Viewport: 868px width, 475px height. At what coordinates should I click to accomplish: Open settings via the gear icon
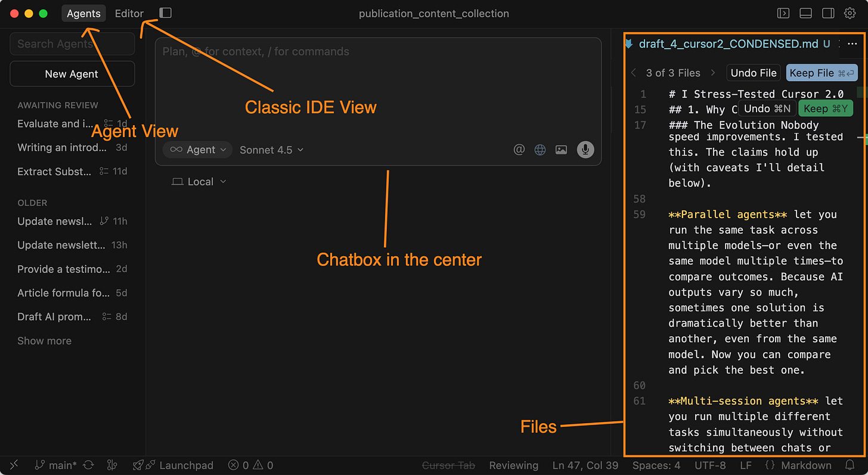[850, 13]
